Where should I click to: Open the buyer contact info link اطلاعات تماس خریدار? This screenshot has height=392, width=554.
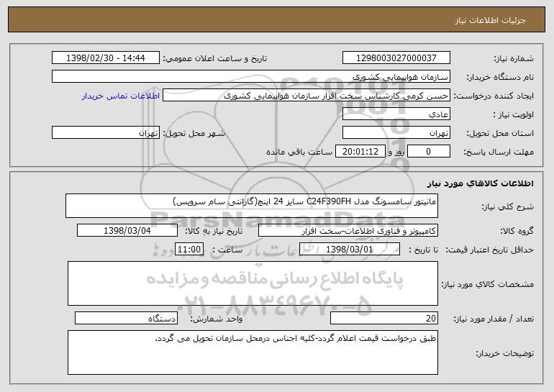coord(120,96)
